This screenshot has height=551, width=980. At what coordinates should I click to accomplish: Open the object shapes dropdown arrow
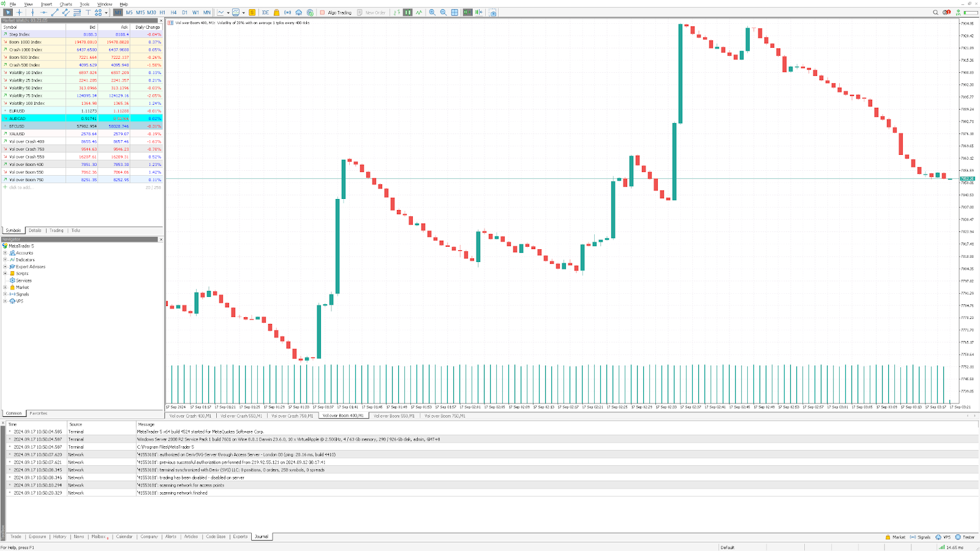pos(105,12)
